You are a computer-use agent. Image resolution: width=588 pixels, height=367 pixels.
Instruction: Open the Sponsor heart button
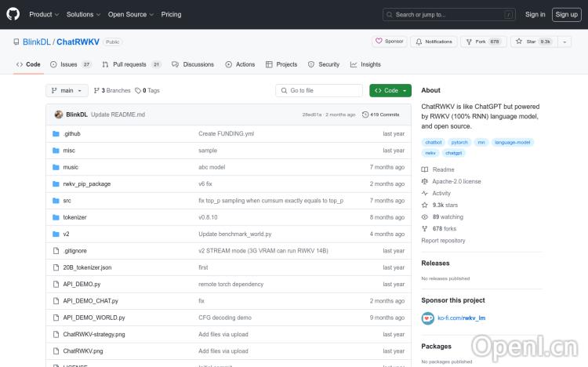(x=389, y=42)
